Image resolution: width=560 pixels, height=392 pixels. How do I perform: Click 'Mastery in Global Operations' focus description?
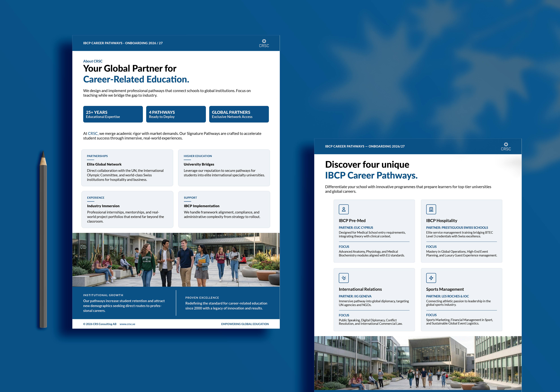click(461, 253)
